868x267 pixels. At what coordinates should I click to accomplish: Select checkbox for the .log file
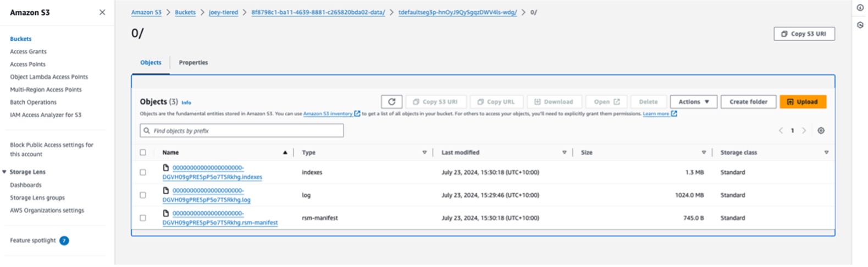click(143, 195)
